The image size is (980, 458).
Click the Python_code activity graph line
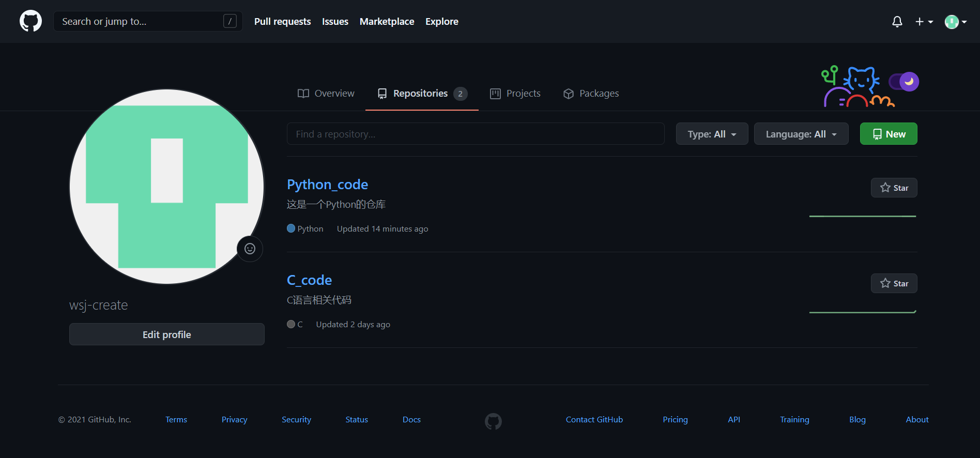[x=863, y=216]
